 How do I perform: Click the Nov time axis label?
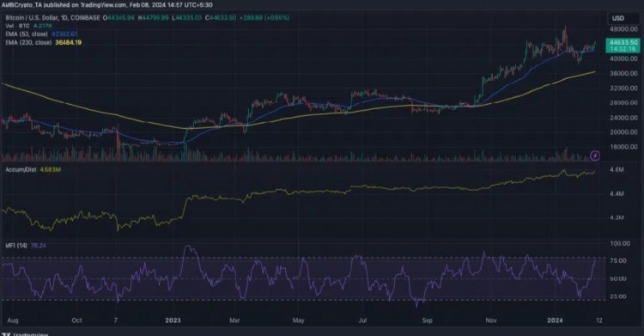pos(491,321)
